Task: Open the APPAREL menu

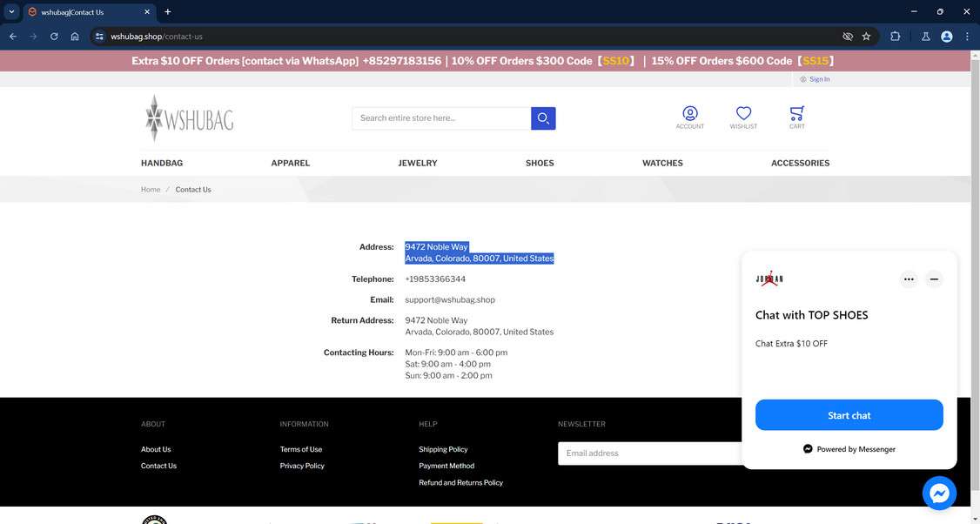Action: coord(291,163)
